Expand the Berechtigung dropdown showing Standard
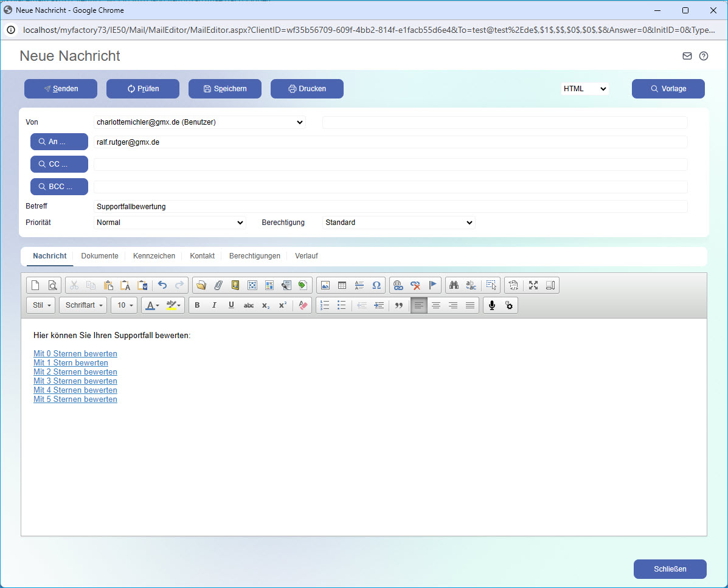The width and height of the screenshot is (728, 588). coord(398,223)
